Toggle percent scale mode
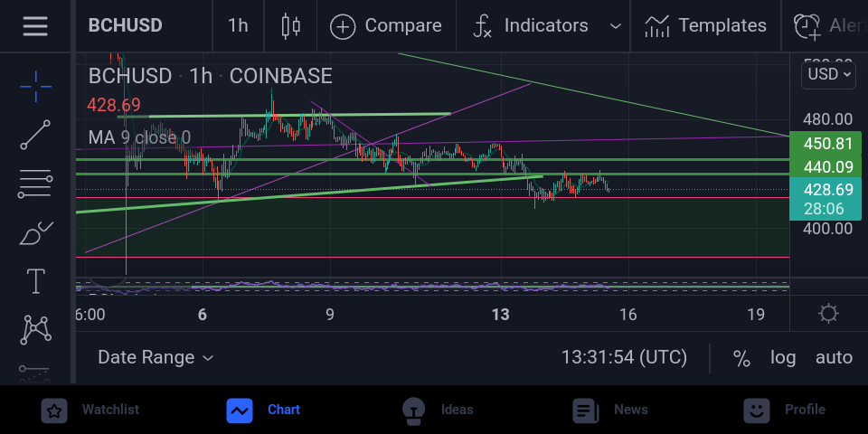 point(741,358)
